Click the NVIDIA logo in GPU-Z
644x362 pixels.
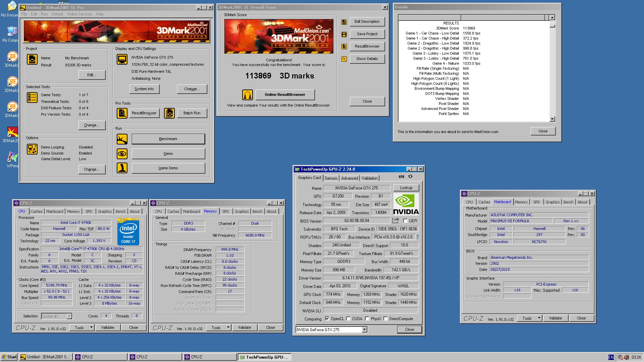click(x=406, y=204)
